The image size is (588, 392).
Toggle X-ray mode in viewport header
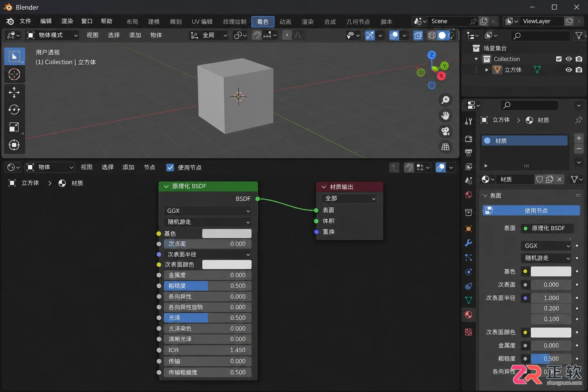coord(418,36)
